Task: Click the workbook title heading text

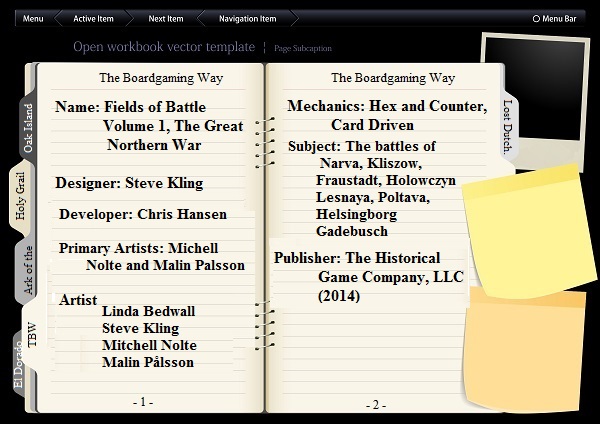Action: click(164, 47)
